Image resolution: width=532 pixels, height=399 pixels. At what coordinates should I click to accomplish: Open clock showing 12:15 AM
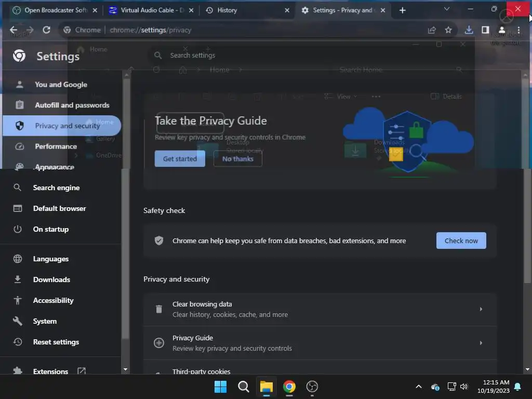(x=494, y=387)
